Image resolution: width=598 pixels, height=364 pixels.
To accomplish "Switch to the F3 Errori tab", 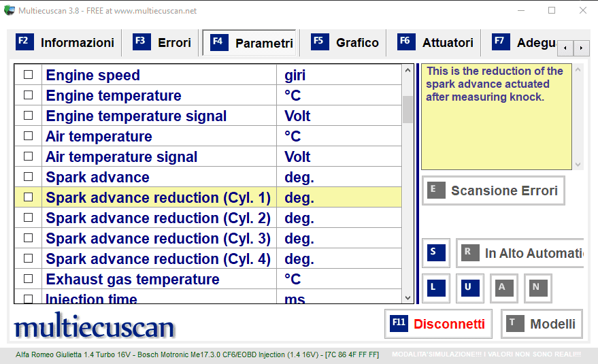I will (162, 42).
